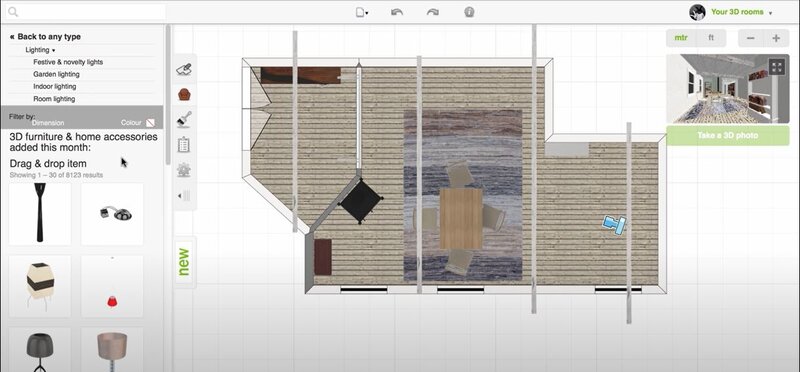Screen dimensions: 800x372
Task: Open the user profile avatar
Action: coord(697,12)
